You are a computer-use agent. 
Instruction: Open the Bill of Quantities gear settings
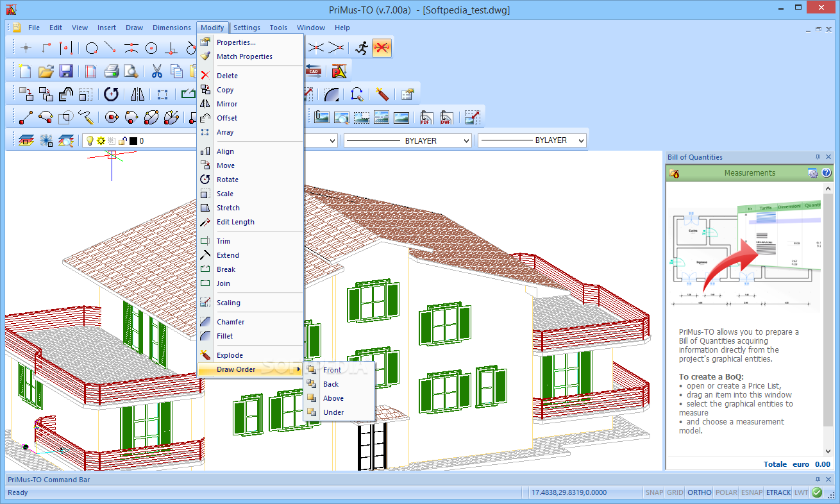(x=813, y=173)
